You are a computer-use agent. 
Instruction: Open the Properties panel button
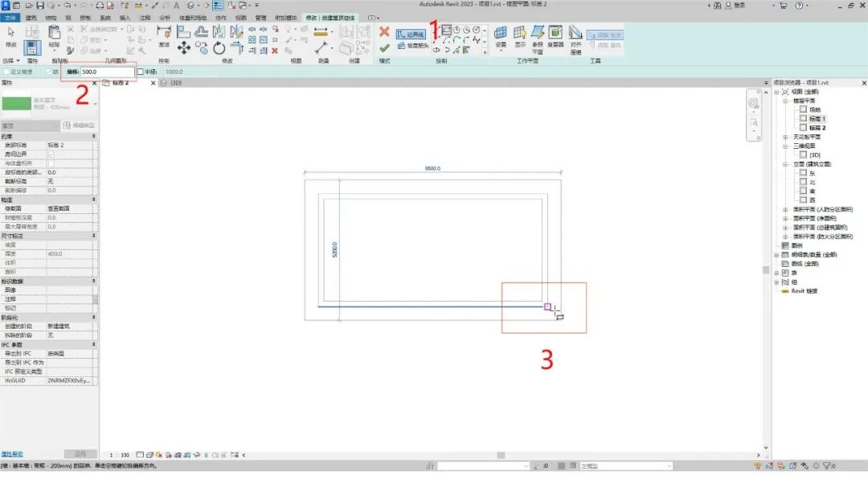pos(33,47)
